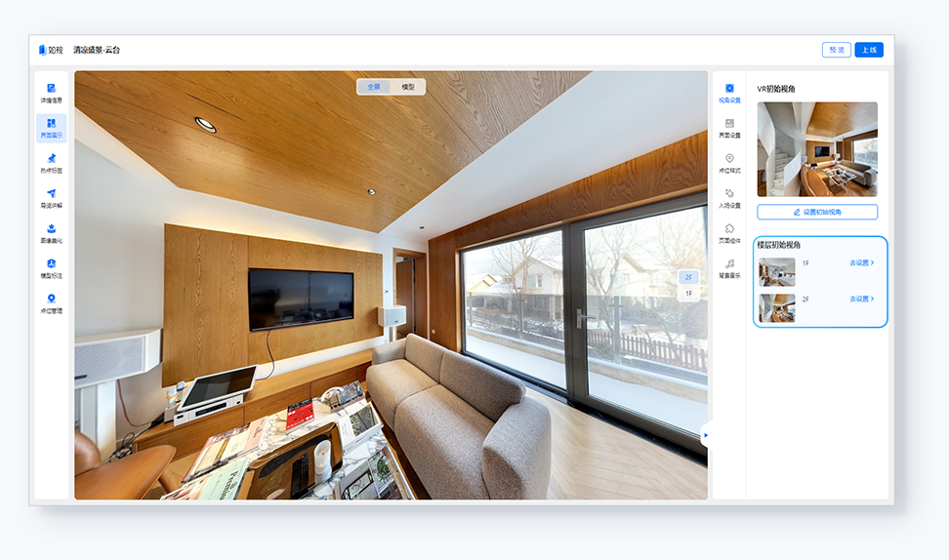Screen dimensions: 949x560
Task: Click the 如视 logo
Action: coord(51,50)
